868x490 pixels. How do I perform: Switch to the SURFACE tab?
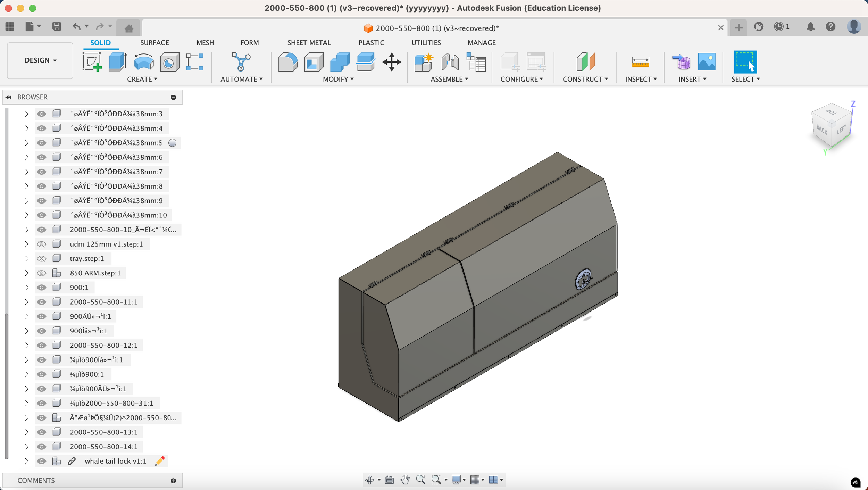click(155, 43)
